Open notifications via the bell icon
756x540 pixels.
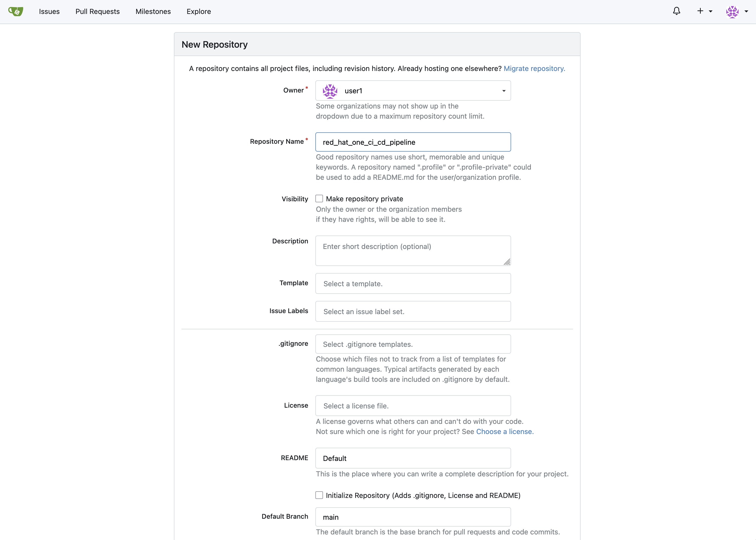click(677, 11)
